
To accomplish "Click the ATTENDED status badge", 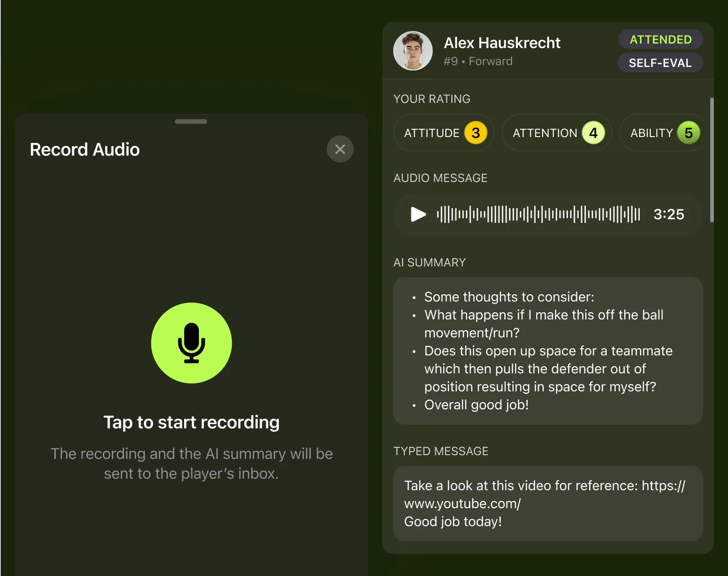I will 661,40.
